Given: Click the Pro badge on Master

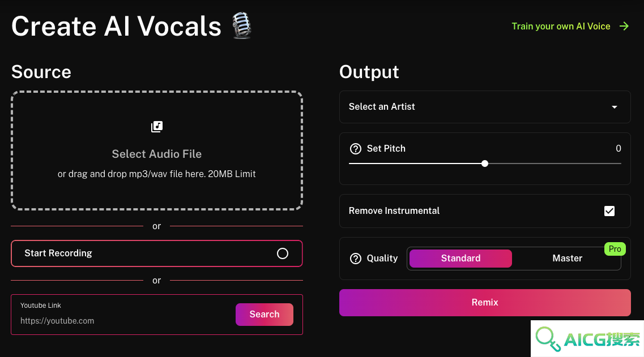Looking at the screenshot, I should point(615,249).
